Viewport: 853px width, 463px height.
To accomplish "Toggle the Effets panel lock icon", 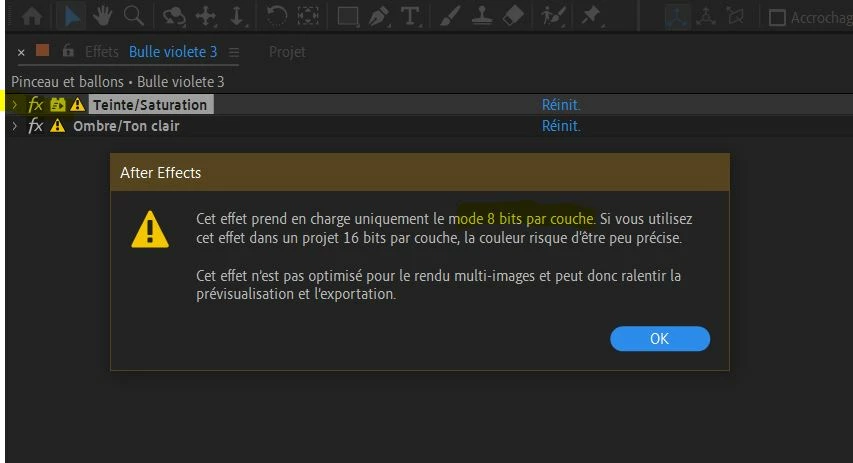I will coord(68,51).
